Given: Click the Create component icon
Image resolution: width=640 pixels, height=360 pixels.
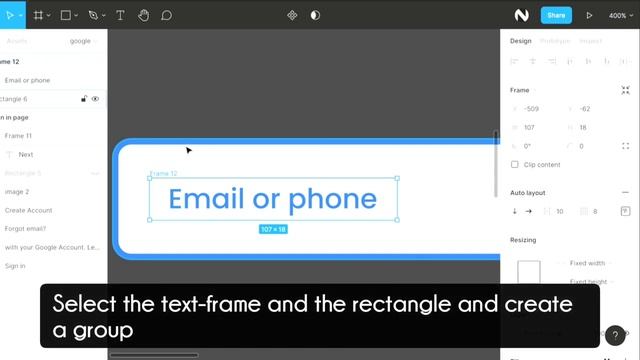Looking at the screenshot, I should coord(292,15).
